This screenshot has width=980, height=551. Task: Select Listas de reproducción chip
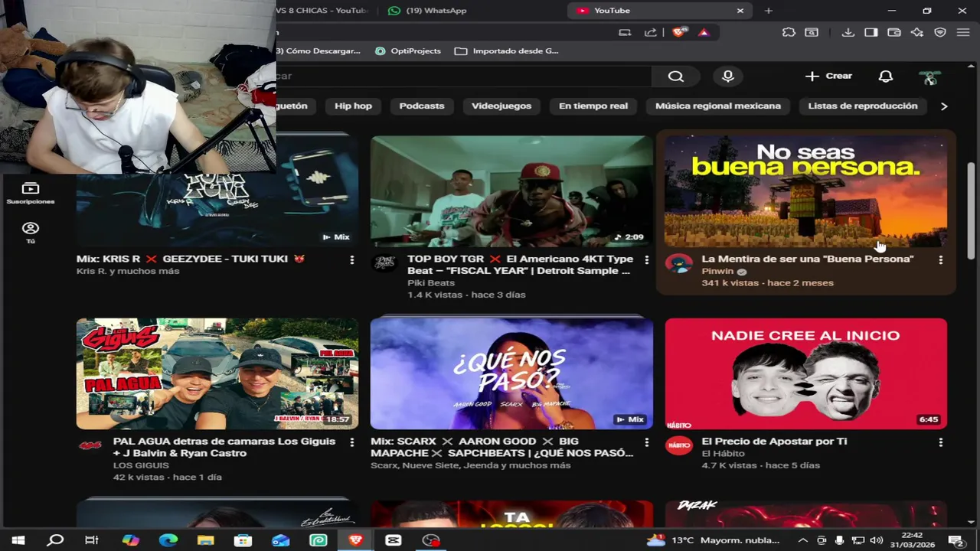click(x=863, y=106)
